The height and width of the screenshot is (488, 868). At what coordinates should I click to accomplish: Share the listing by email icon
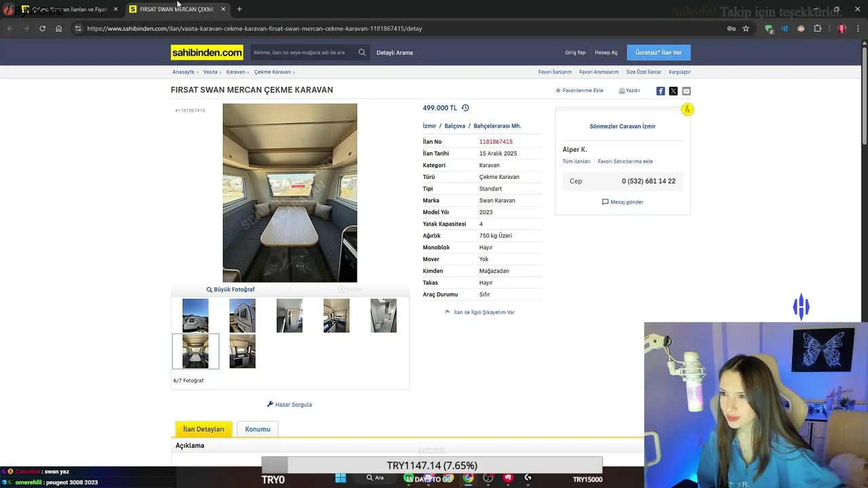tap(686, 91)
